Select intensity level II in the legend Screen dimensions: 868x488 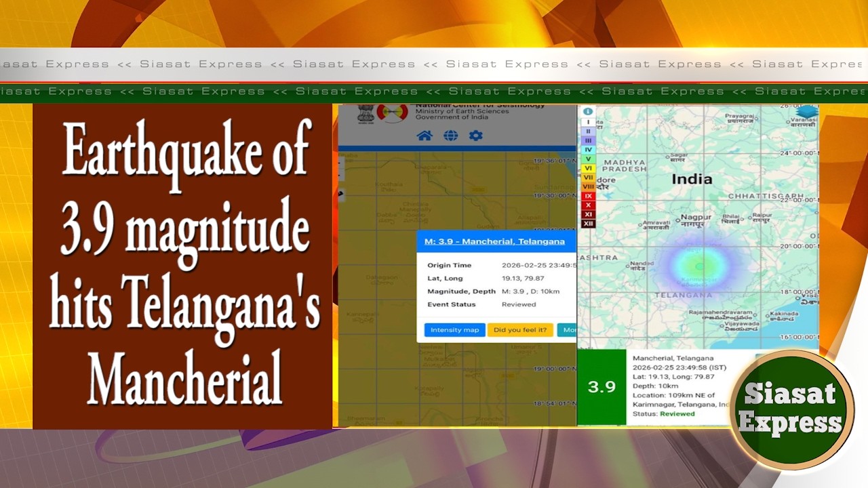coord(588,131)
